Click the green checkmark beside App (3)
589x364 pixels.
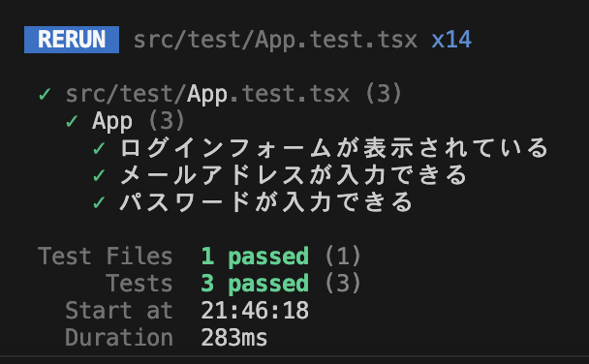click(72, 121)
